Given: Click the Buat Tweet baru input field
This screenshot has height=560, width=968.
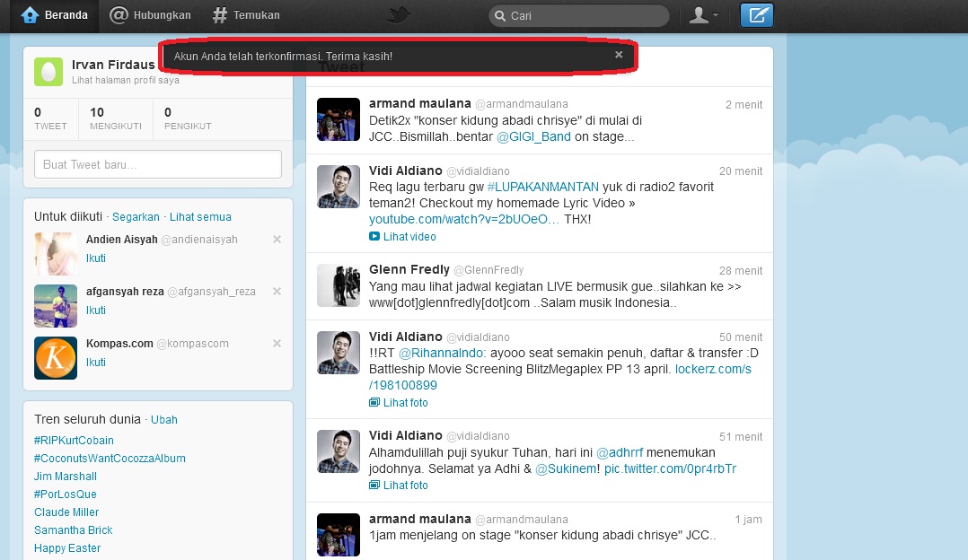Looking at the screenshot, I should click(x=157, y=163).
